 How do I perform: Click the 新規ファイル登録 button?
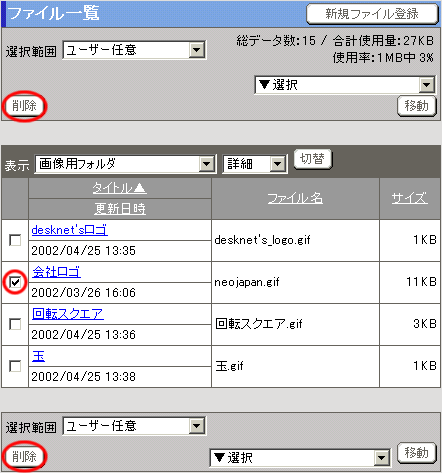click(x=372, y=14)
